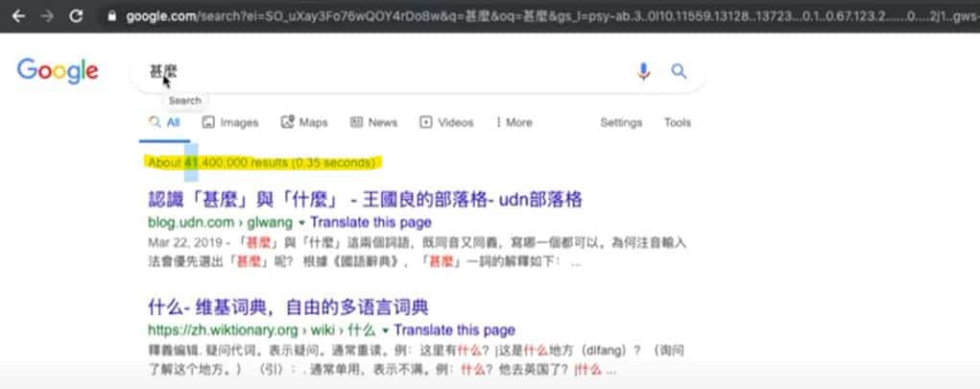The width and height of the screenshot is (980, 389).
Task: Click the Videos tab play icon
Action: coord(425,123)
